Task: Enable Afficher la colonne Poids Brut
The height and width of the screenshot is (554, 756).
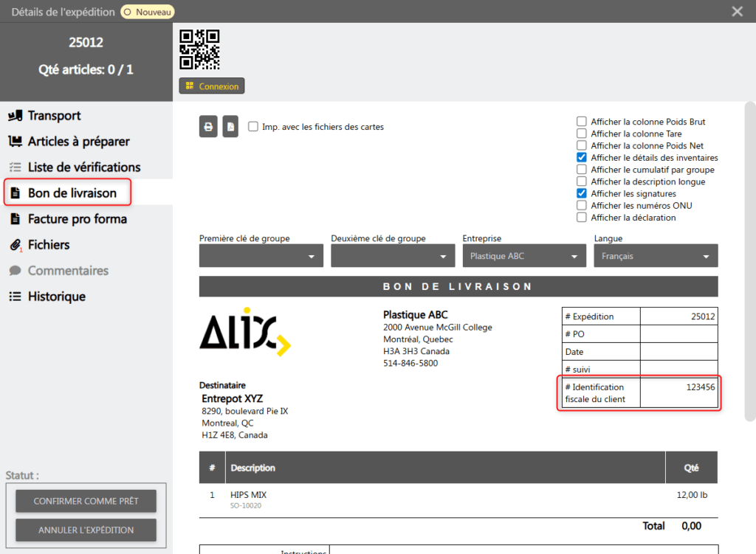Action: 582,122
